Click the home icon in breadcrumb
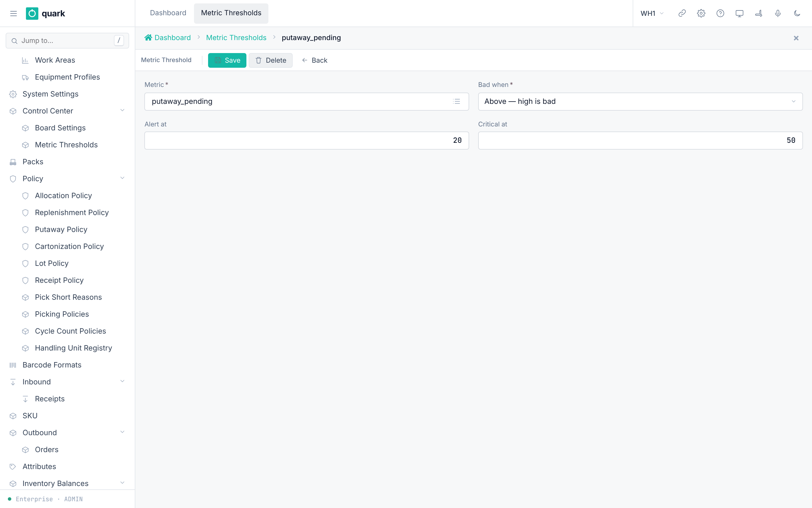 148,38
